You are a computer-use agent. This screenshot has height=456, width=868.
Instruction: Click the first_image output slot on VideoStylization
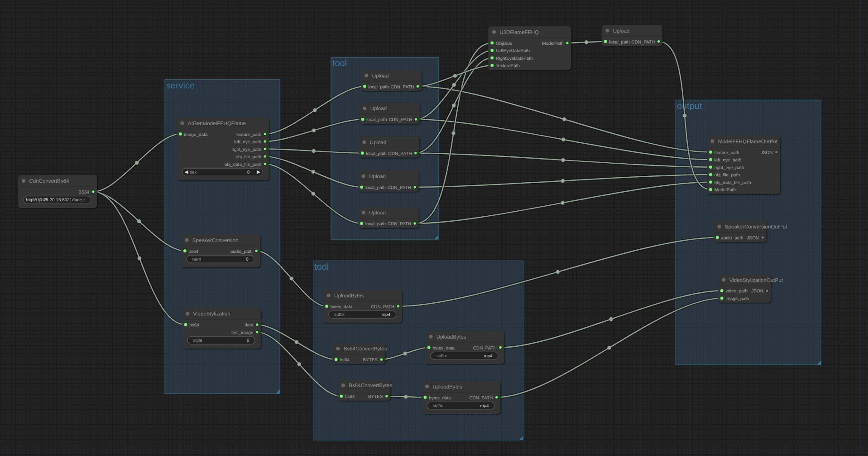257,332
